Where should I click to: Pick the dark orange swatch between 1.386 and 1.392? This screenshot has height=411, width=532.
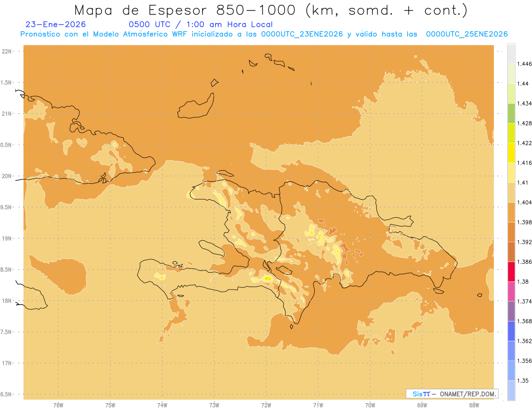(x=511, y=252)
